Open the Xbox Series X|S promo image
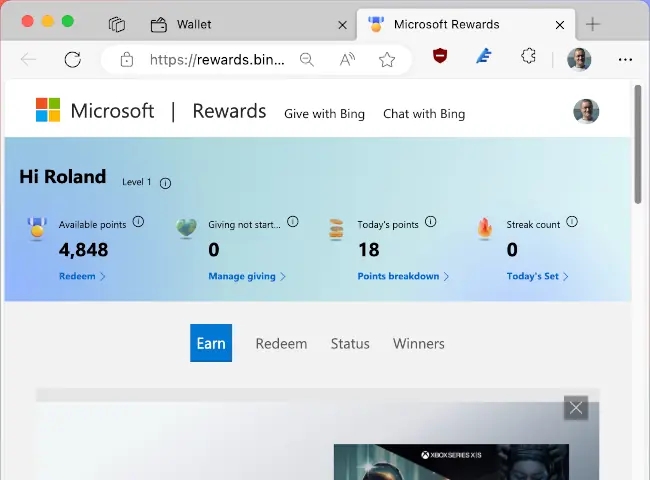This screenshot has height=480, width=650. pos(451,462)
